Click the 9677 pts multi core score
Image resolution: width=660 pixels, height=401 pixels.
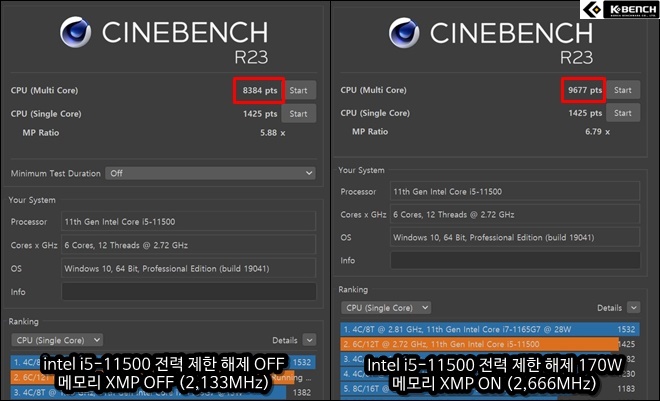click(585, 90)
